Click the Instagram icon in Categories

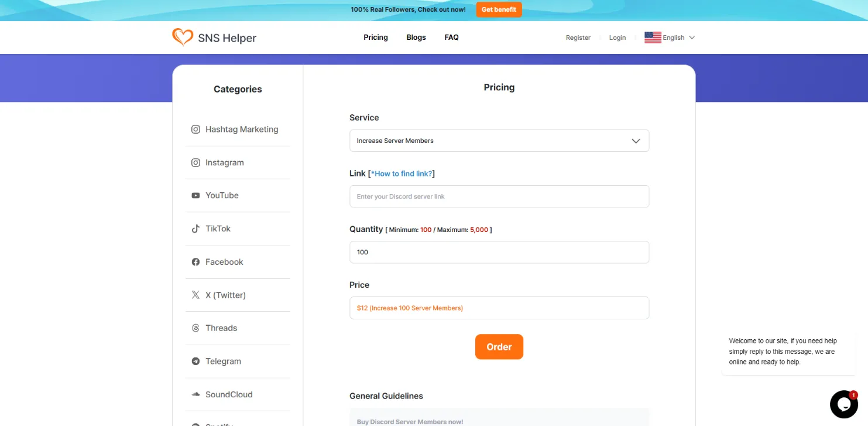point(195,163)
